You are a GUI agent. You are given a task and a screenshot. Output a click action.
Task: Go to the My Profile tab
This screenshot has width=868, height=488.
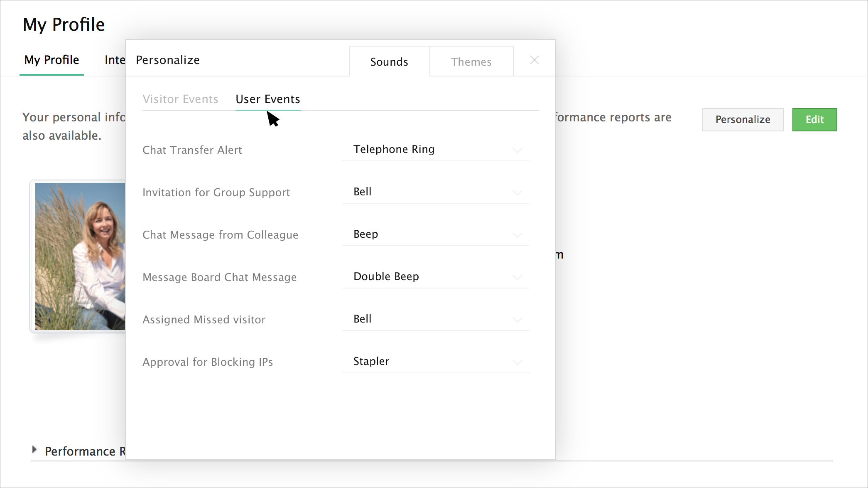tap(51, 60)
